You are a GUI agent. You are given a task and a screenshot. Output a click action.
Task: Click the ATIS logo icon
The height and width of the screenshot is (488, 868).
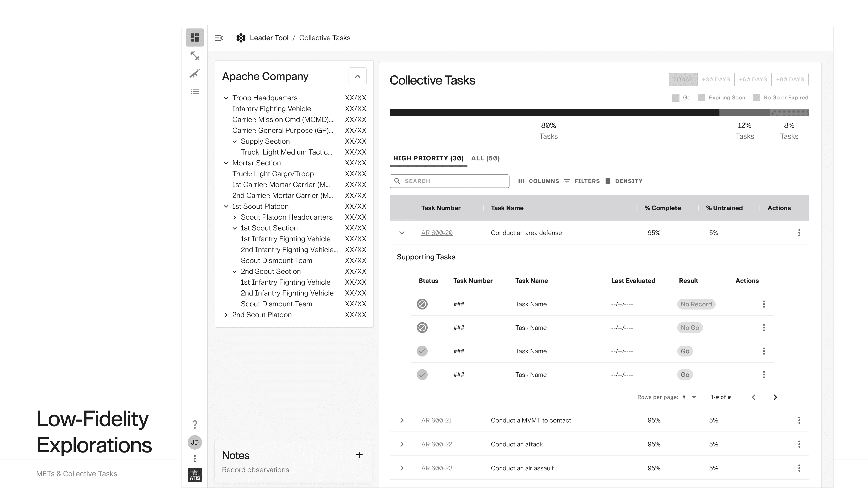195,475
